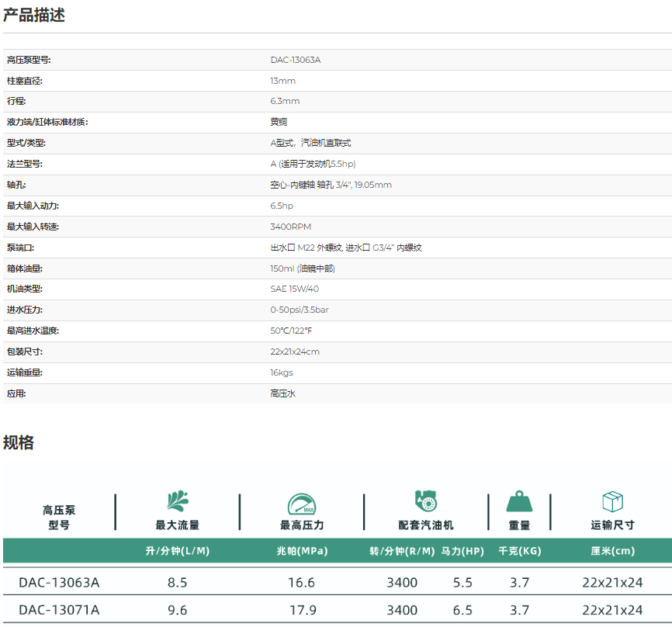Viewport: 672px width, 627px height.
Task: Select the 规格 section heading
Action: pyautogui.click(x=19, y=443)
